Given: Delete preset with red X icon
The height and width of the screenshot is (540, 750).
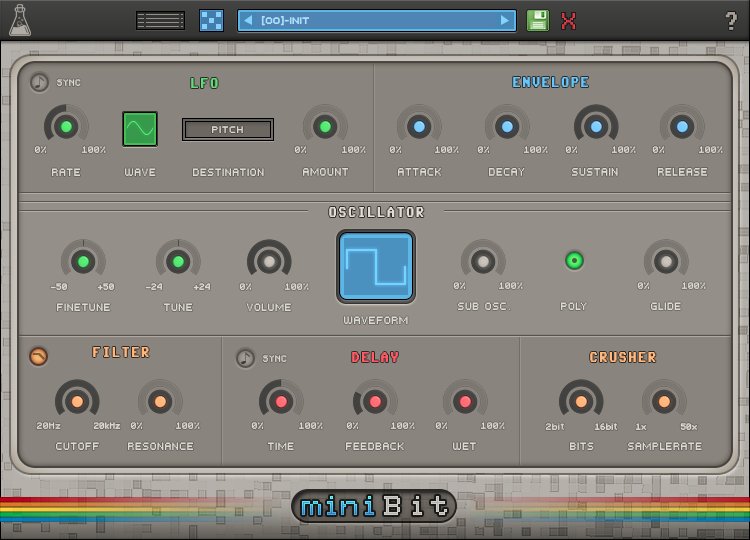Looking at the screenshot, I should pos(568,21).
